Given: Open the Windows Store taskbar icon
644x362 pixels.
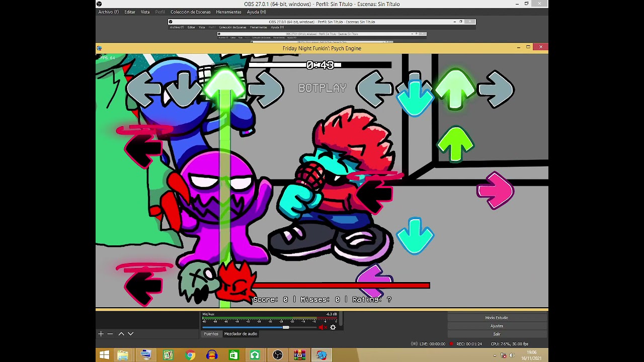Looking at the screenshot, I should click(x=233, y=355).
